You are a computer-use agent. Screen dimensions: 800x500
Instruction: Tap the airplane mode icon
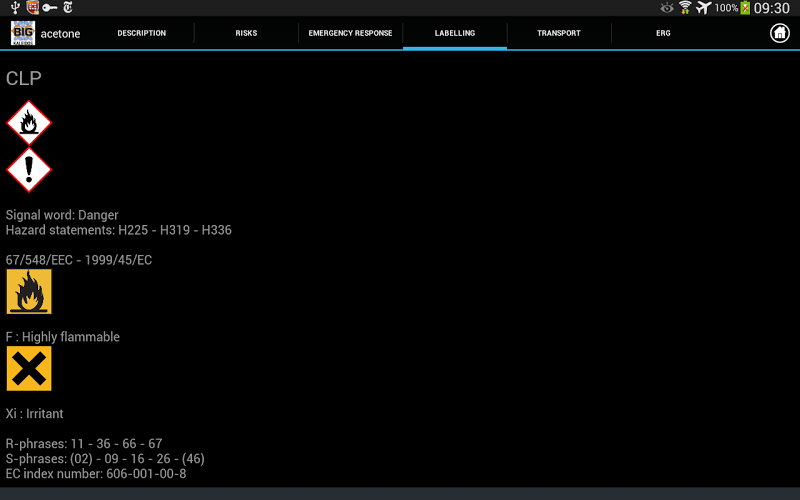click(x=703, y=8)
